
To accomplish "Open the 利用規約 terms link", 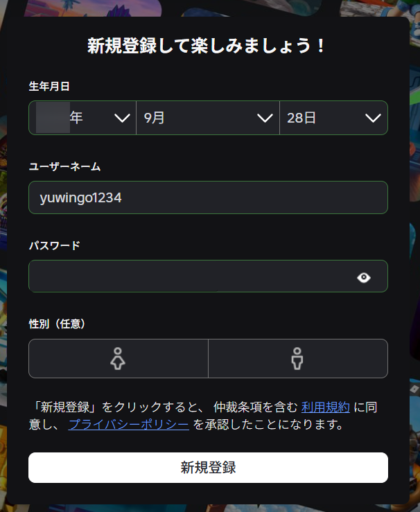I will pyautogui.click(x=325, y=407).
